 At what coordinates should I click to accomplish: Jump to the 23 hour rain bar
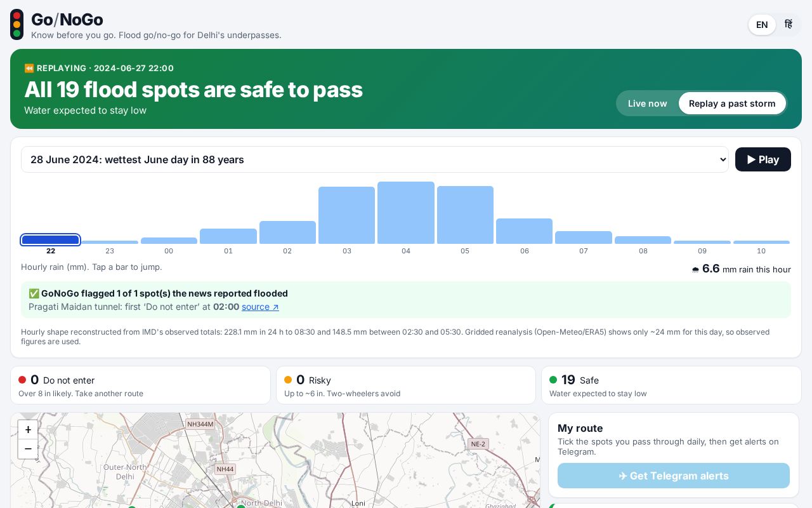(x=110, y=242)
